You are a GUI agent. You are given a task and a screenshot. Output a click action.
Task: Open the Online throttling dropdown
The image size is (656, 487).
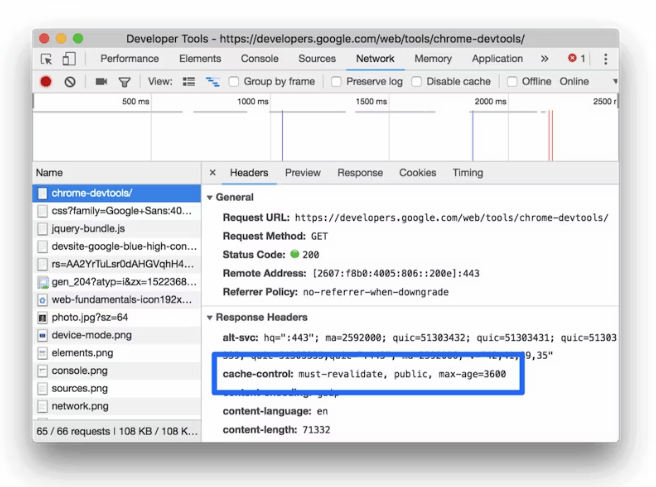588,82
